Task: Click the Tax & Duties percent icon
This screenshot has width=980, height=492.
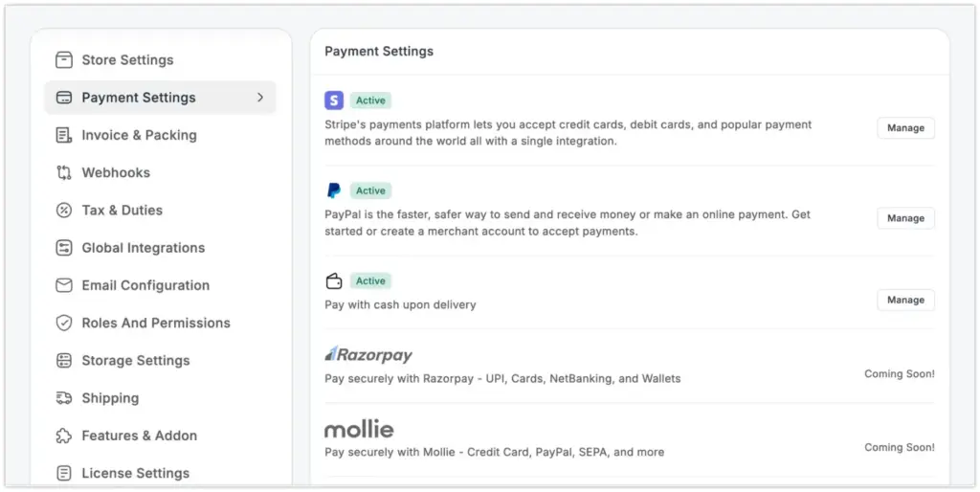Action: pos(64,211)
